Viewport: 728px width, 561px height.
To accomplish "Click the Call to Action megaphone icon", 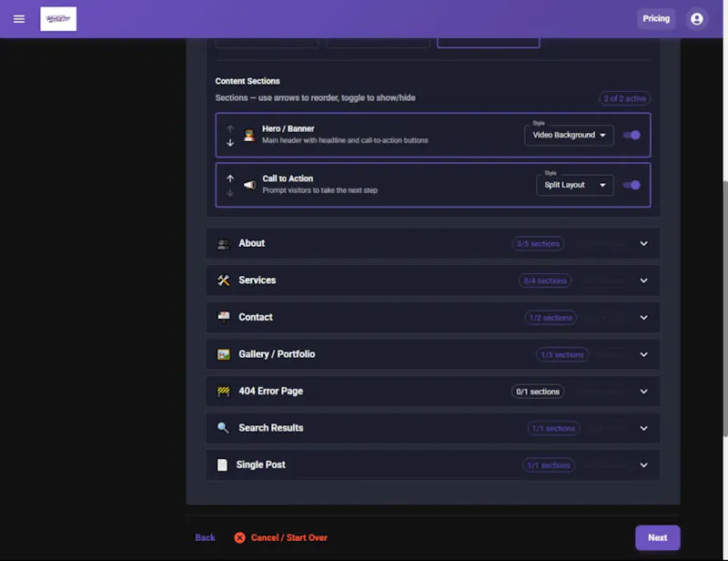I will tap(249, 185).
